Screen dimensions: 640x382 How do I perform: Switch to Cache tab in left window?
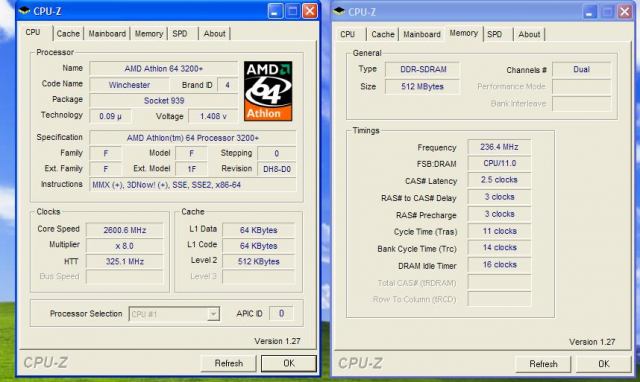(x=68, y=33)
